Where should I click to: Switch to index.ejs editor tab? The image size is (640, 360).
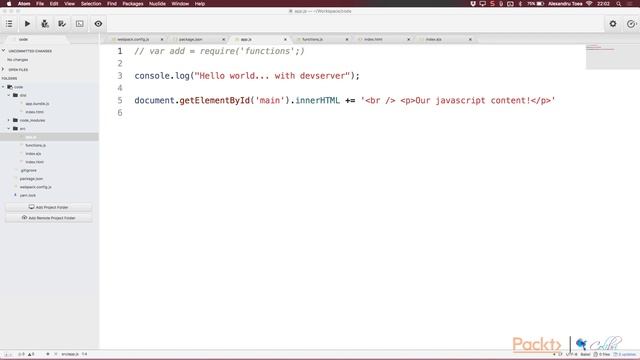click(433, 40)
